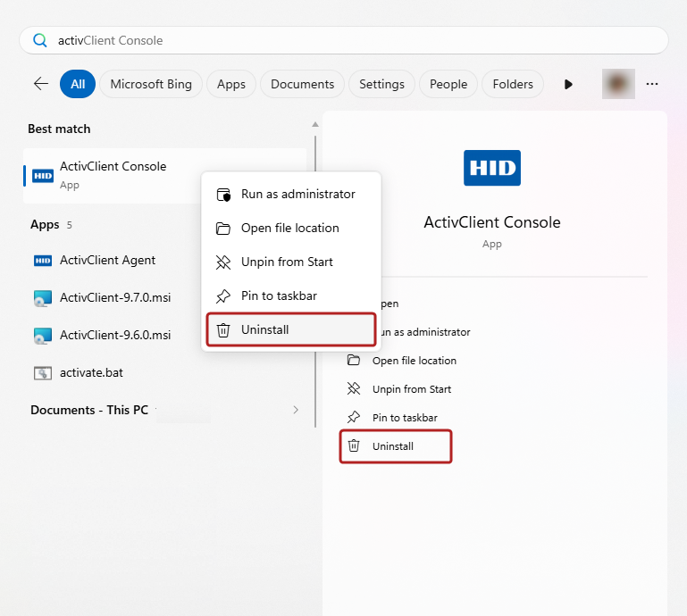Click the HID icon beside ActivClient Agent
This screenshot has width=687, height=616.
43,261
